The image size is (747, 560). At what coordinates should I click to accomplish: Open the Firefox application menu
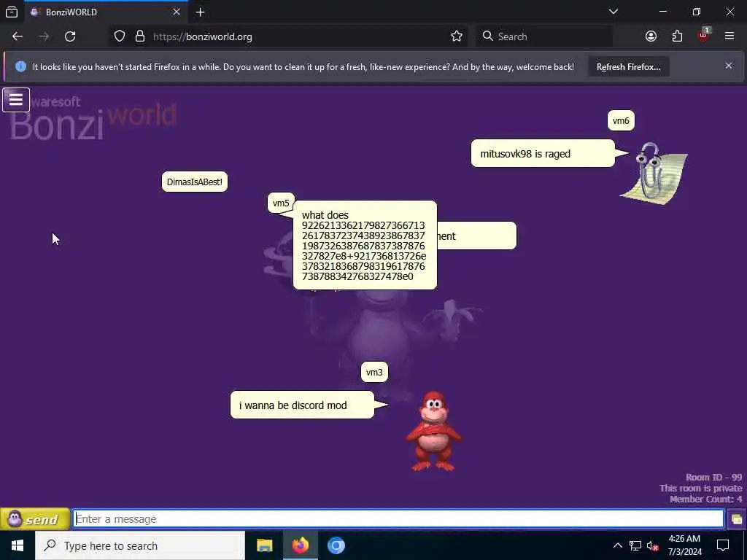[x=729, y=36]
